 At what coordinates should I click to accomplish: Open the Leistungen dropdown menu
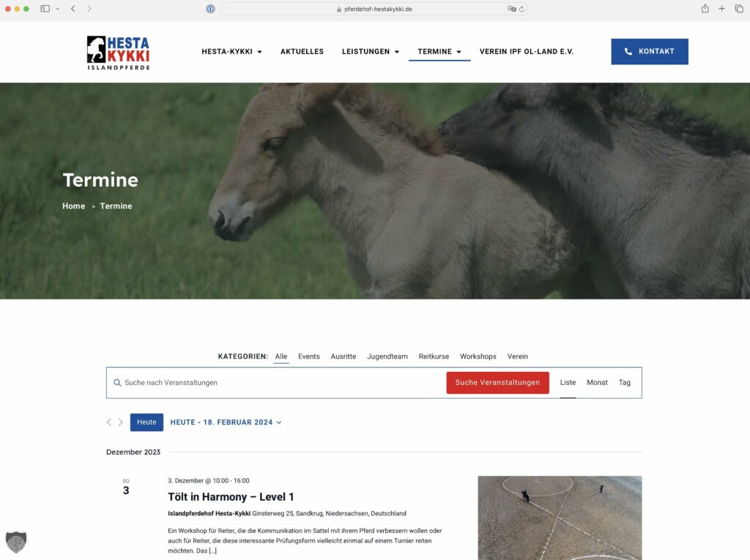pos(370,51)
